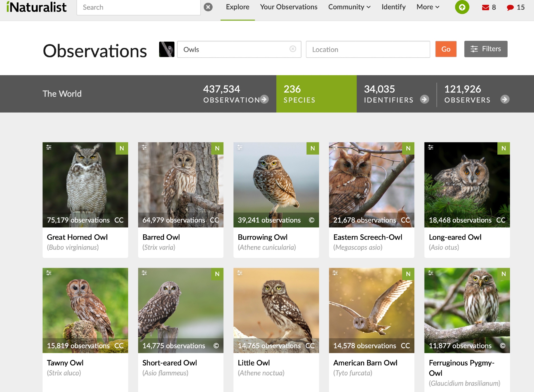
Task: Open the Burrowing Owl species link
Action: (262, 237)
